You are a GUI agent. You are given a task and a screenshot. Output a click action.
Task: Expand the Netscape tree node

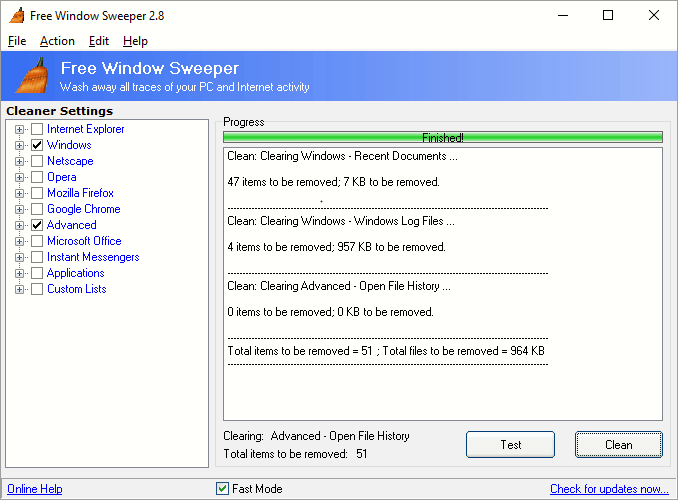click(x=19, y=161)
